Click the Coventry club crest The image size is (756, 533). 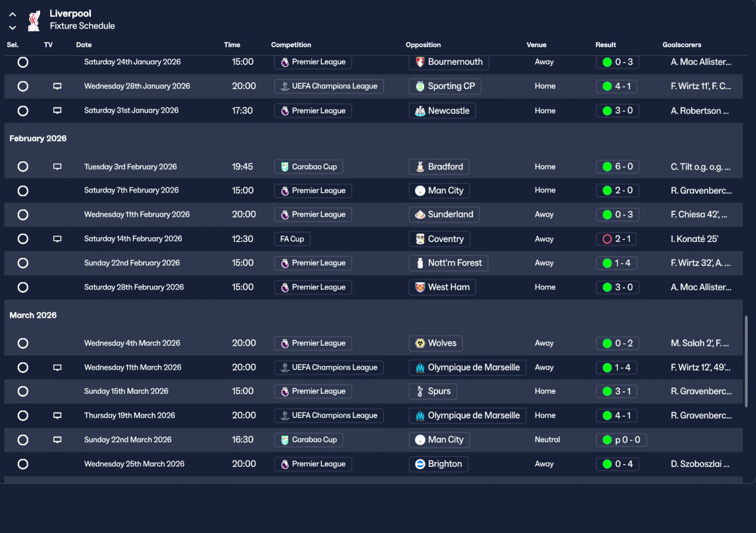[x=420, y=239]
